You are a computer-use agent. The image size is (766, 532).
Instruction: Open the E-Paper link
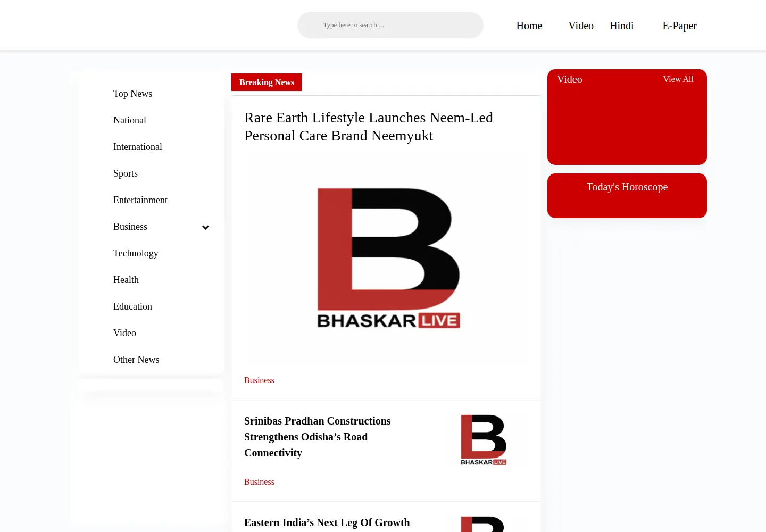679,26
